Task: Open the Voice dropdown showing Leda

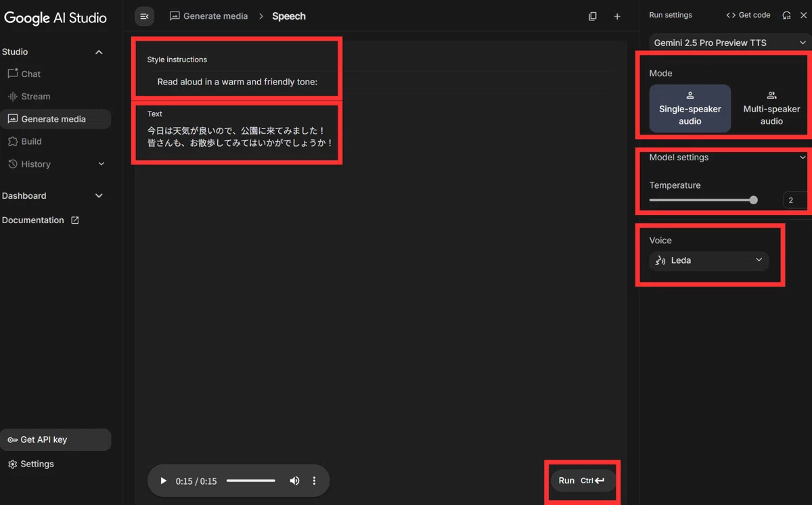Action: (x=708, y=260)
